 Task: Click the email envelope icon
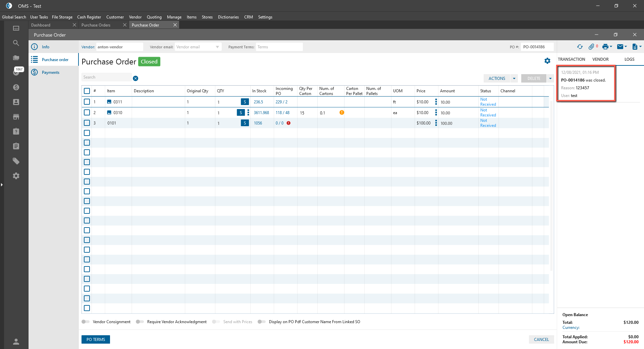tap(620, 47)
